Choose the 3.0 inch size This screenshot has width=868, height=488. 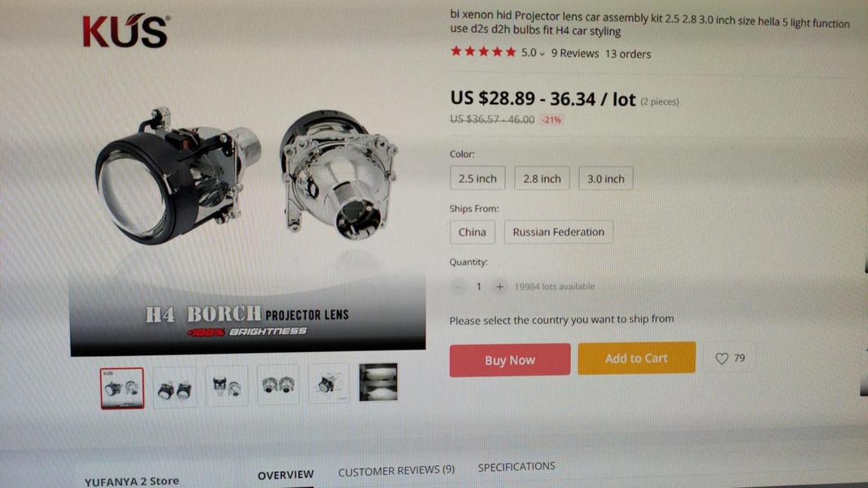pos(605,179)
